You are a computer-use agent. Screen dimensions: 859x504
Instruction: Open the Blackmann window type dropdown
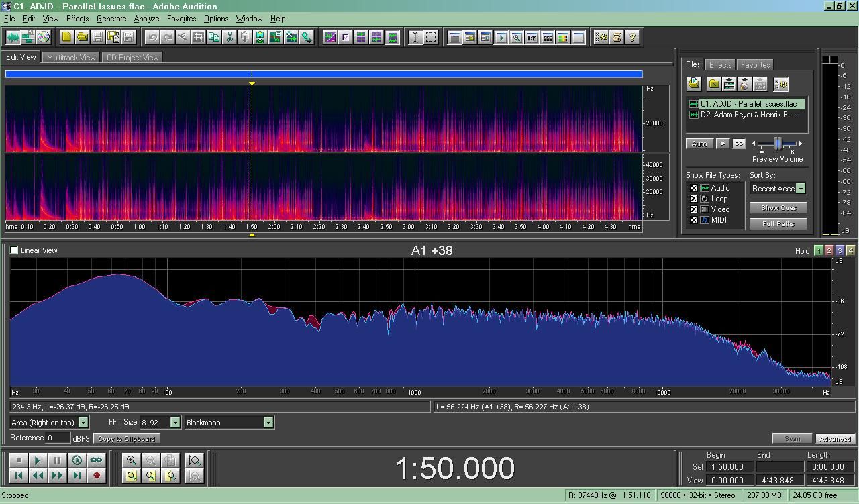(268, 423)
